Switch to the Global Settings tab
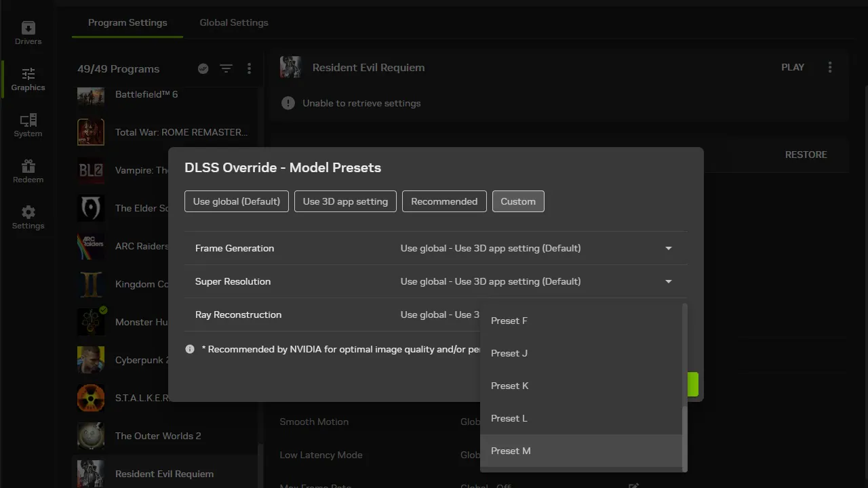868x488 pixels. (x=234, y=22)
